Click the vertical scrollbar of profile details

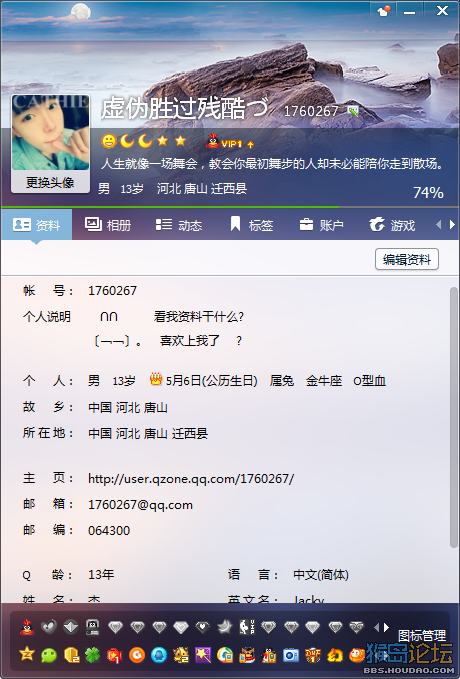click(x=454, y=417)
